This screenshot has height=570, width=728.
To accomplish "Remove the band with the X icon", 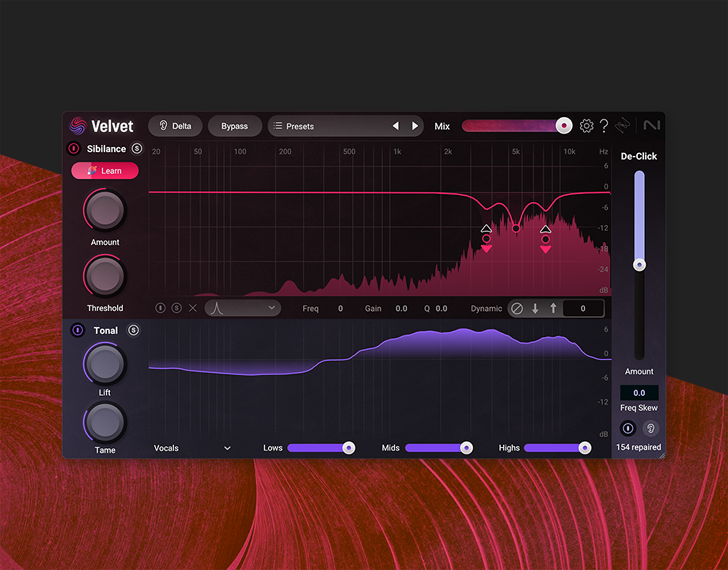I will point(193,308).
